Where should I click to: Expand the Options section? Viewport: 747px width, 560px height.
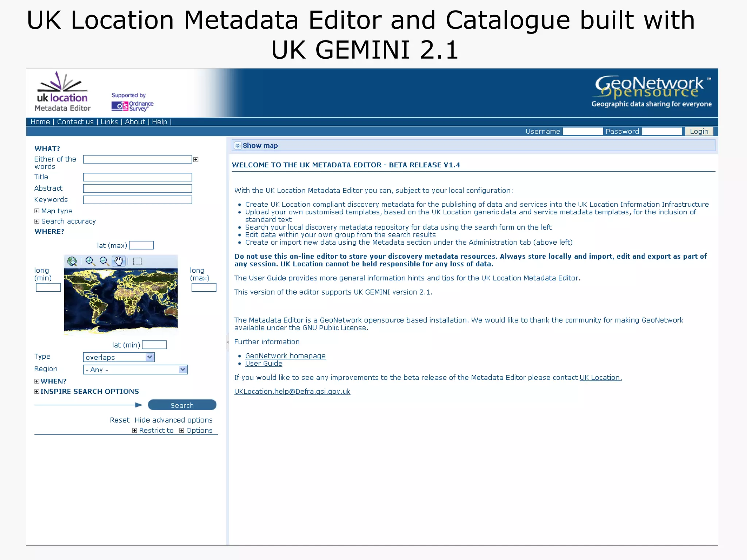182,430
